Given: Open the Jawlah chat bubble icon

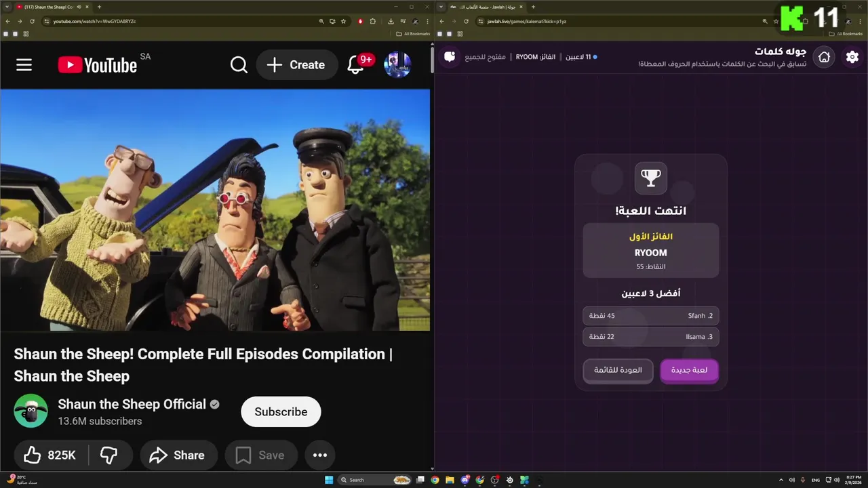Looking at the screenshot, I should [x=450, y=57].
